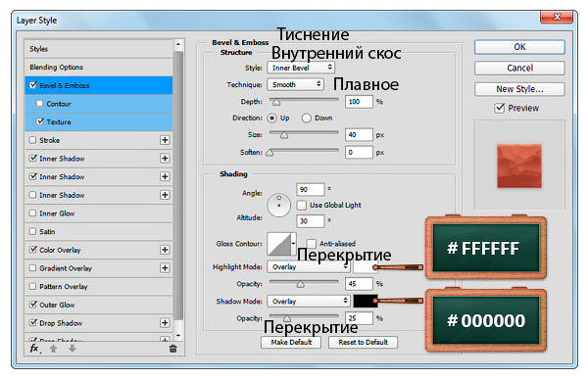The image size is (588, 379).
Task: Click plus icon beside second Inner Shadow
Action: point(165,176)
